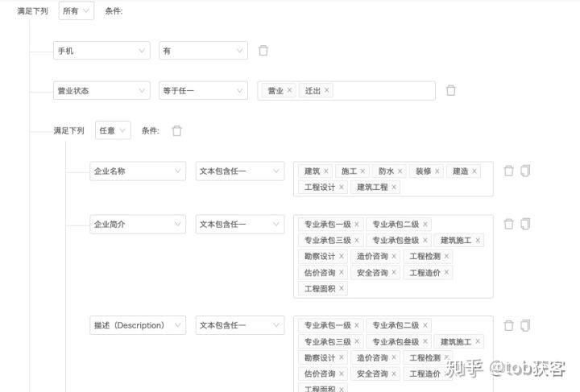Remove 勘察设计 tag in 企业简介 row
The height and width of the screenshot is (392, 580).
pyautogui.click(x=341, y=256)
